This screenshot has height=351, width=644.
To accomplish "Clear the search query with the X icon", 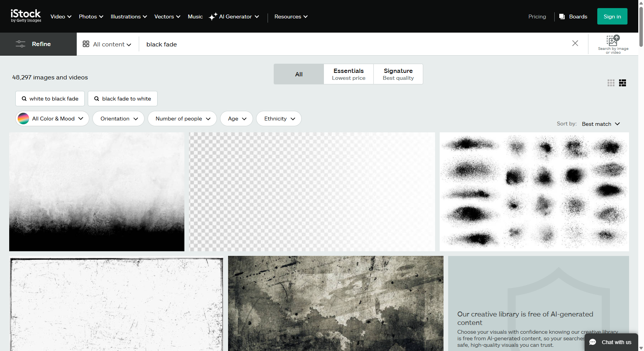I will (575, 43).
